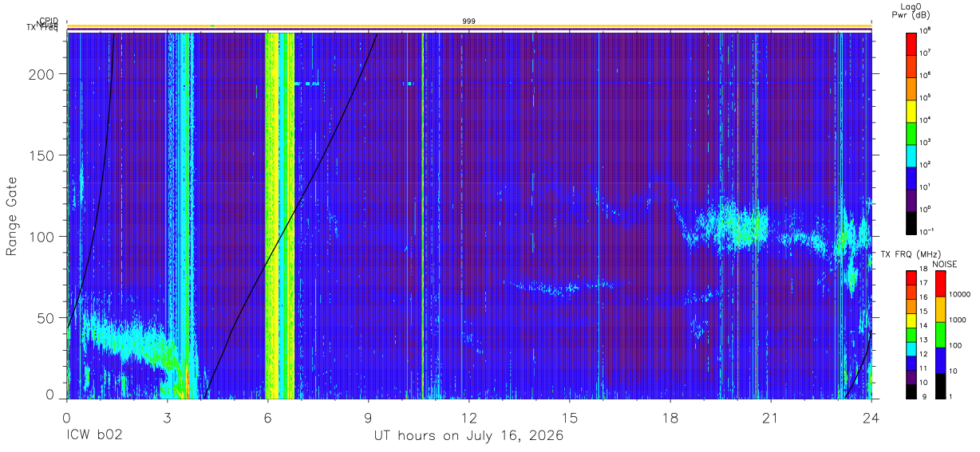Click the '10000' label on the NOISE scale
980x452 pixels.
(x=960, y=294)
